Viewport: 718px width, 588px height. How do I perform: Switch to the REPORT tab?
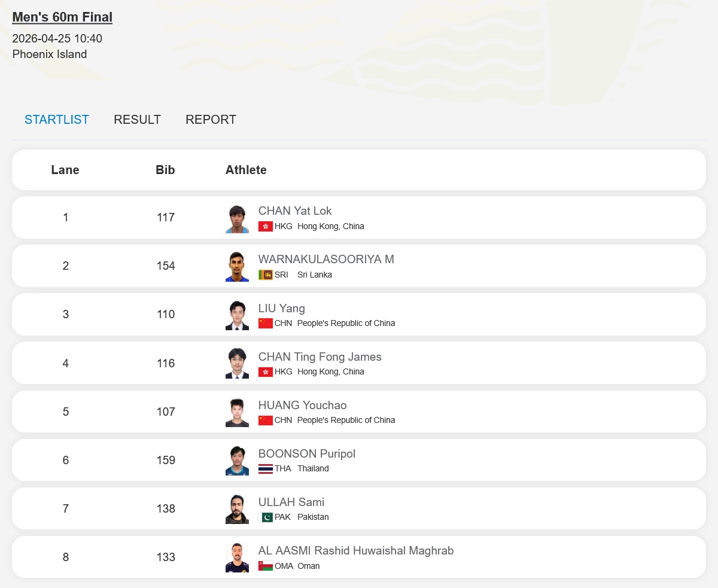pos(211,120)
